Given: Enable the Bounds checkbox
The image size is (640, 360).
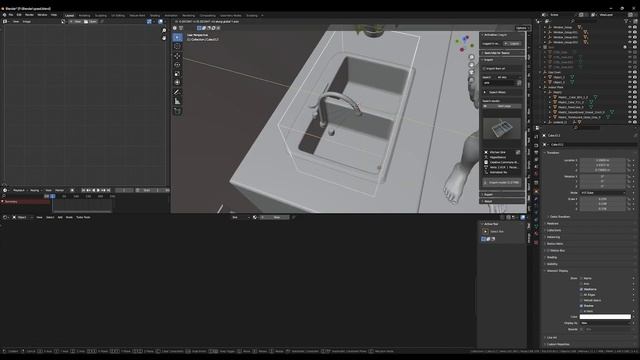Looking at the screenshot, I should pos(581,329).
